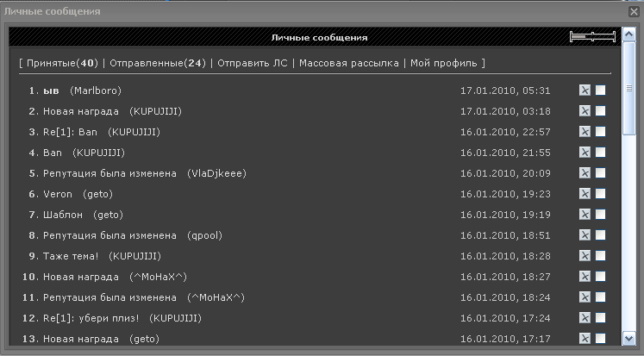Image resolution: width=644 pixels, height=356 pixels.
Task: Delete the Шаблон message icon
Action: 585,215
